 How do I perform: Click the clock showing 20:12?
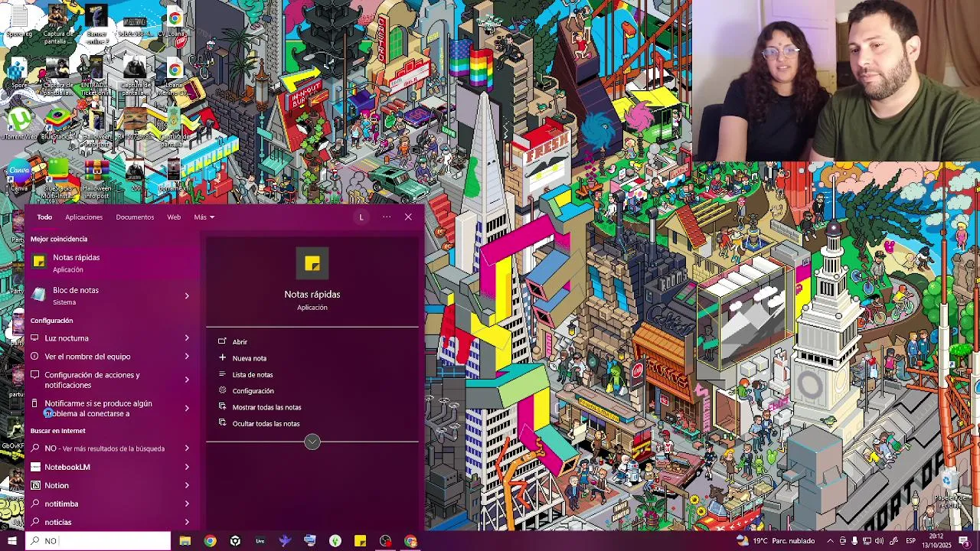937,541
